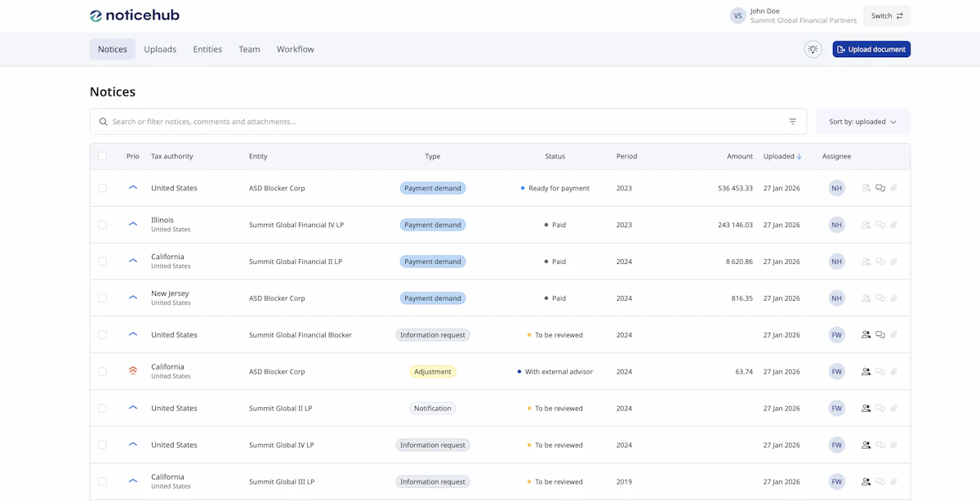Click the red high-priority icon on the Adjustment row

tap(133, 371)
